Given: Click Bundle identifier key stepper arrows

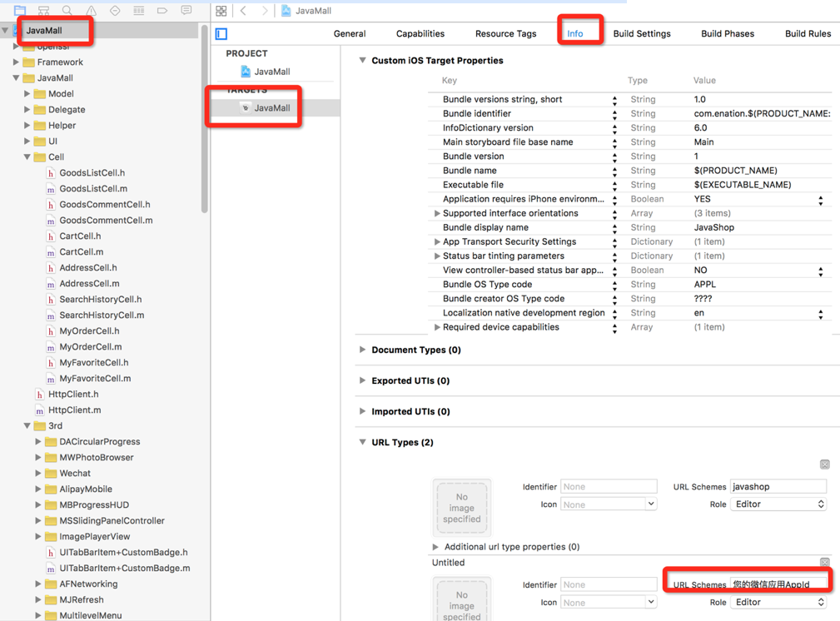Looking at the screenshot, I should pos(614,113).
